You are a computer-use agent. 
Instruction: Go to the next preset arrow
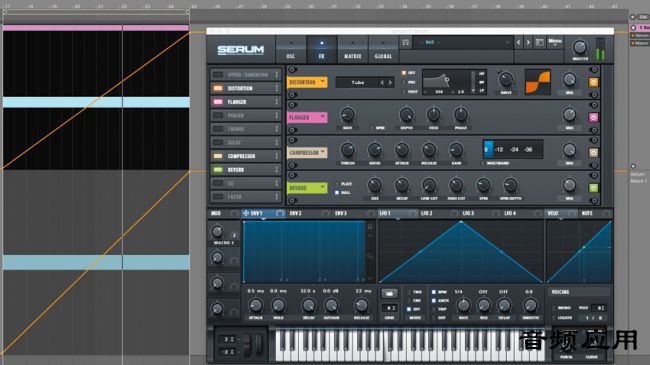click(x=528, y=42)
